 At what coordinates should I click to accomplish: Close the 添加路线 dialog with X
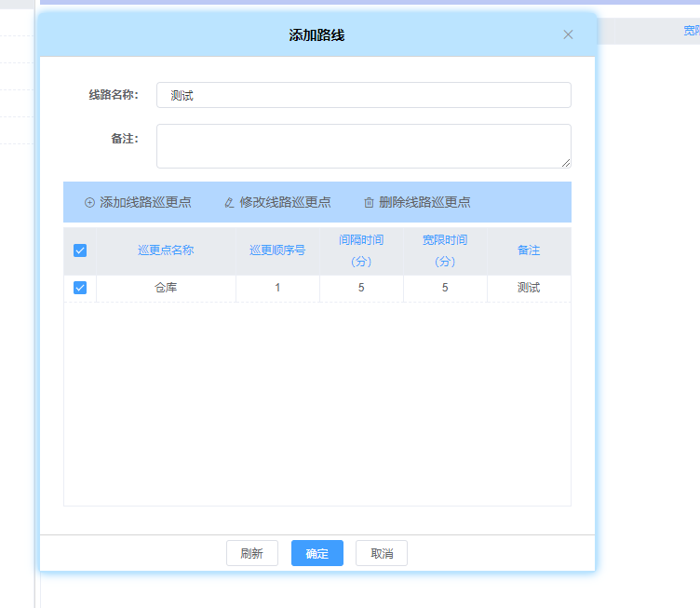pos(568,34)
